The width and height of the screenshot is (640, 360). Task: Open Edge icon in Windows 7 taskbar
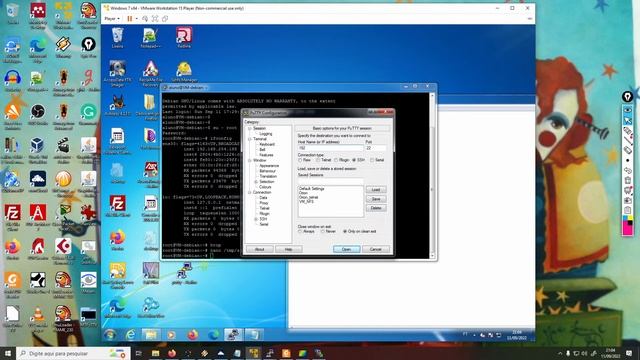pyautogui.click(x=213, y=335)
